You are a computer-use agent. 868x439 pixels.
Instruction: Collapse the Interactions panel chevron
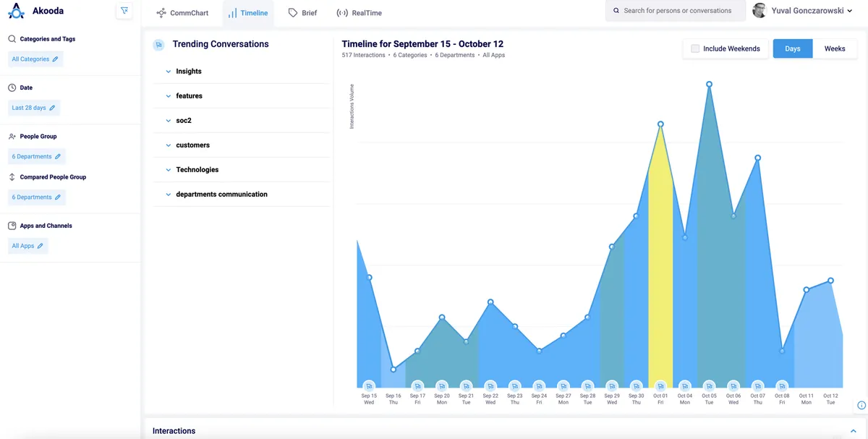pos(853,431)
